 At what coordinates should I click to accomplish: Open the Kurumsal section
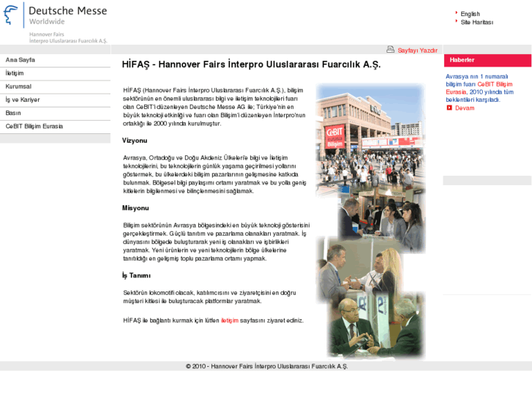pos(55,86)
